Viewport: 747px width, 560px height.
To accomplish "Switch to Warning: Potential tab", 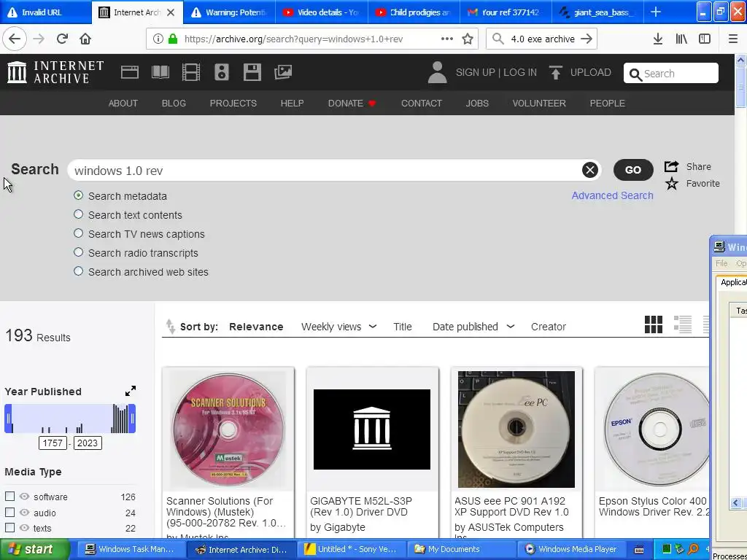I will pyautogui.click(x=229, y=12).
